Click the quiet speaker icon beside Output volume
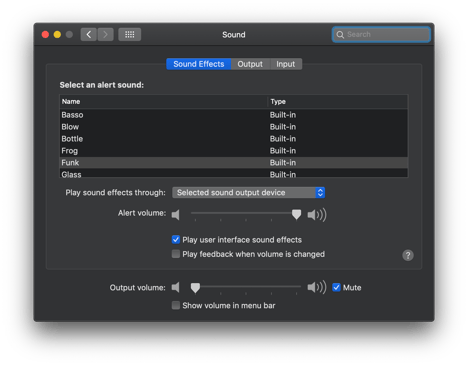The width and height of the screenshot is (468, 366). click(176, 287)
